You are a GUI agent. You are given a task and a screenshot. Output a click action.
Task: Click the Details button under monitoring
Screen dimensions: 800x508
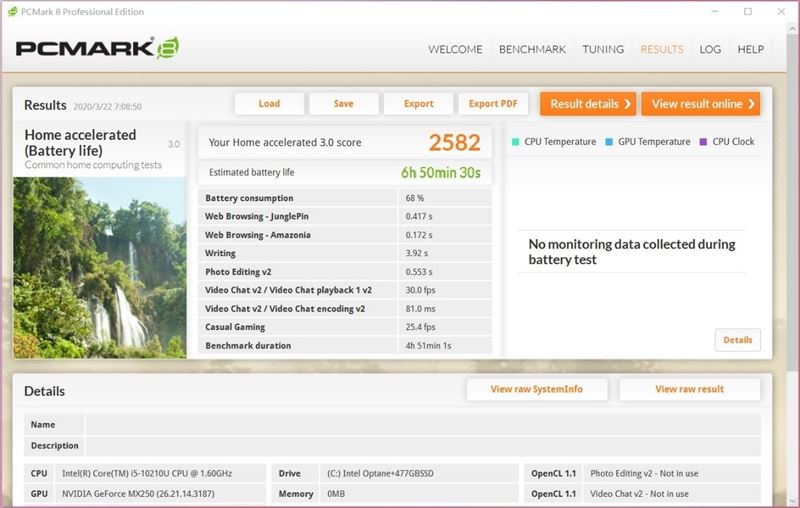point(738,340)
